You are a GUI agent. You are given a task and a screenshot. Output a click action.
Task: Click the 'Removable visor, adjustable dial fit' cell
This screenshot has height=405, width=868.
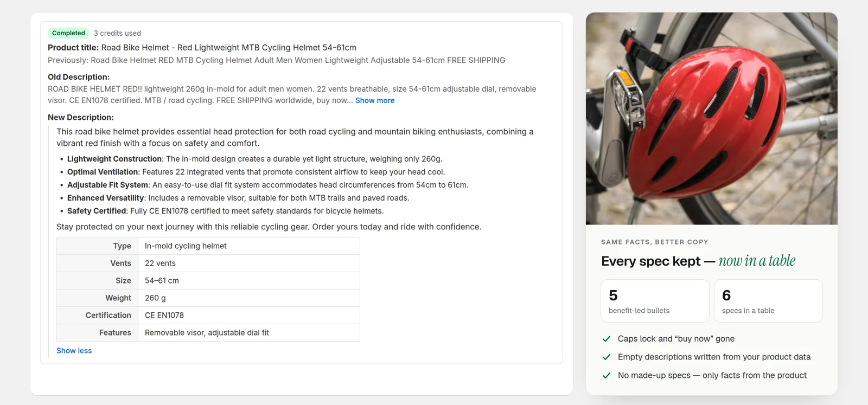[249, 333]
